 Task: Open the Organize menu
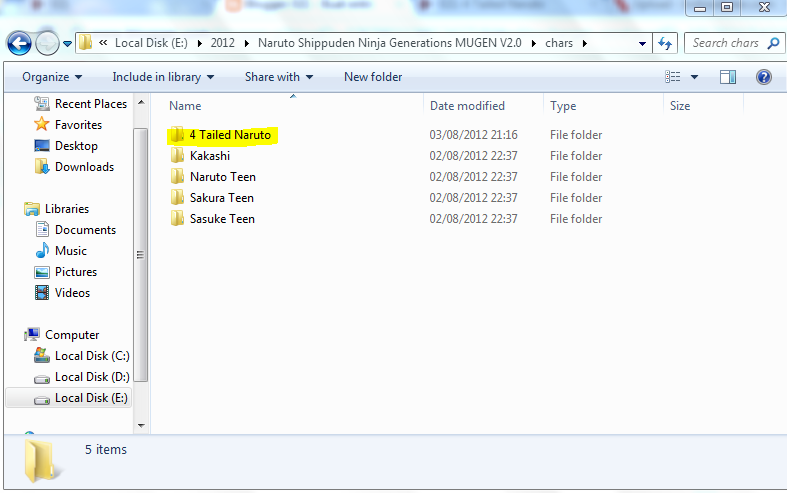click(52, 77)
